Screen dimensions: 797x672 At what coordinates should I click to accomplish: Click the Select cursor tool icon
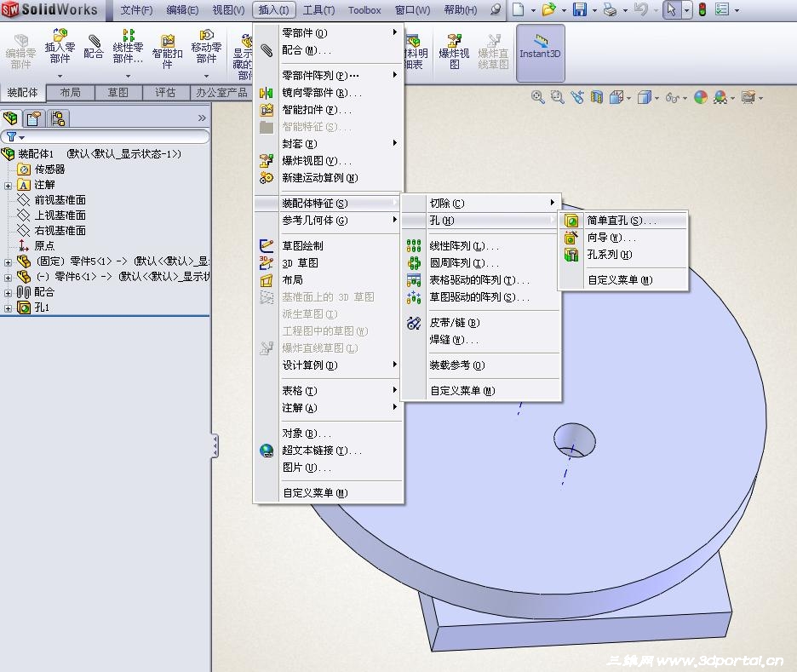[672, 9]
